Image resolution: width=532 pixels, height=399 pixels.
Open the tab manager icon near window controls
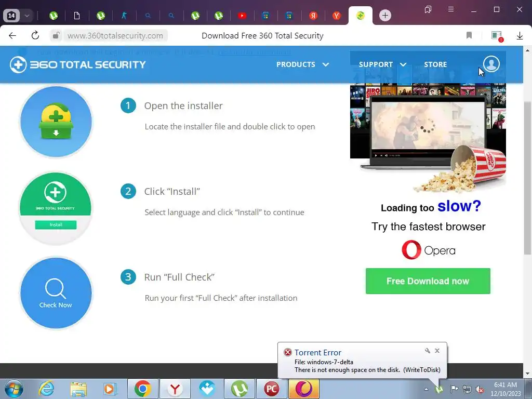[x=428, y=9]
